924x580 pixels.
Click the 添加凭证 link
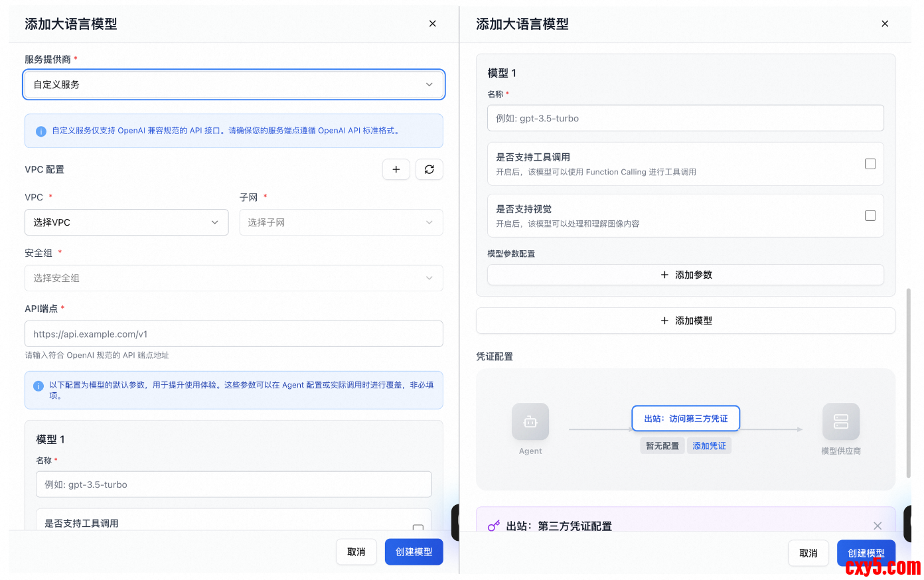(709, 446)
